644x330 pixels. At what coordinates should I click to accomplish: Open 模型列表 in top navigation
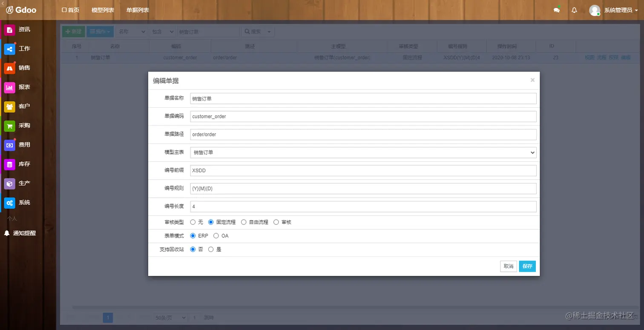[103, 10]
